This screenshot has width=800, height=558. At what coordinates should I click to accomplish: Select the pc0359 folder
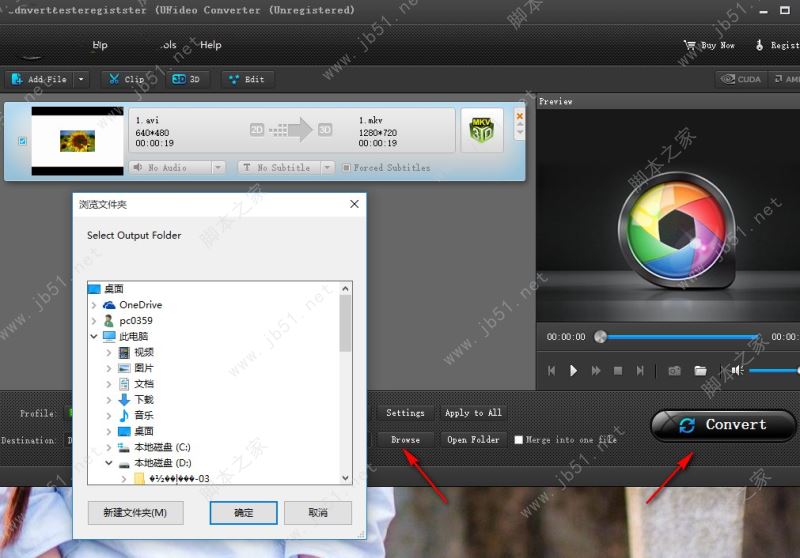coord(136,321)
